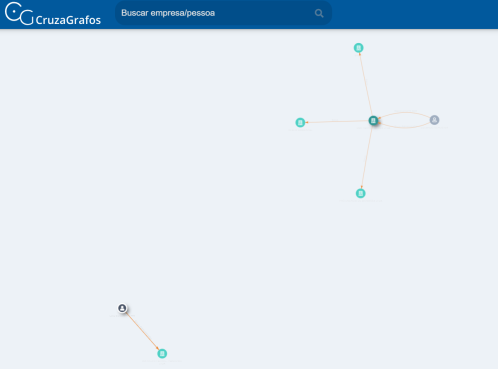498x369 pixels.
Task: Click the label beneath the gray person node
Action: click(434, 128)
